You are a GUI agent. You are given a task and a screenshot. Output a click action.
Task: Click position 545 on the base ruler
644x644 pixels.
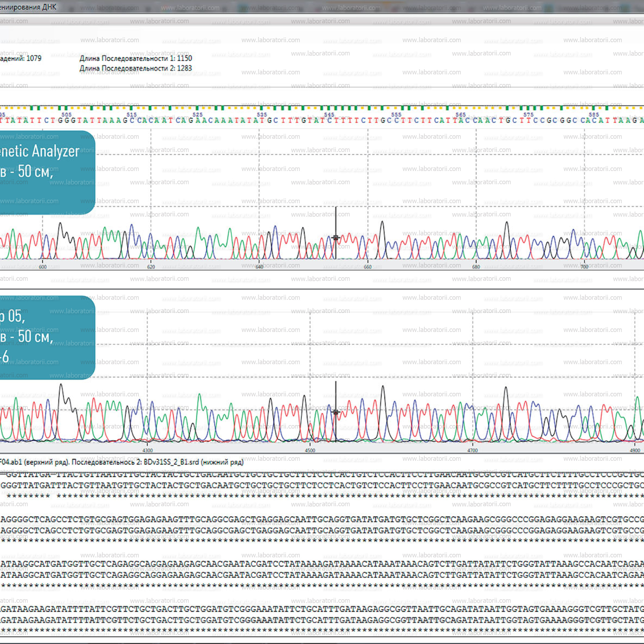[329, 114]
